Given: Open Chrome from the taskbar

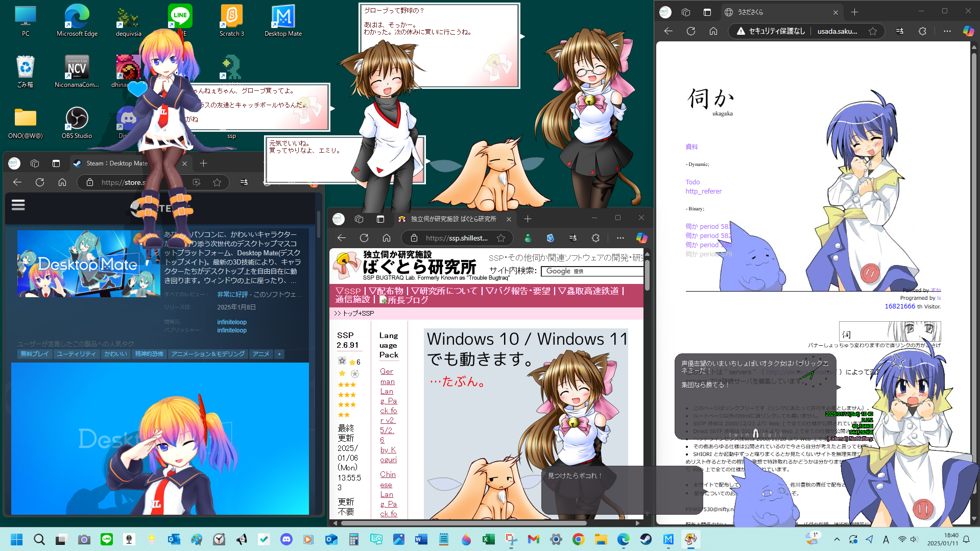Looking at the screenshot, I should point(578,539).
